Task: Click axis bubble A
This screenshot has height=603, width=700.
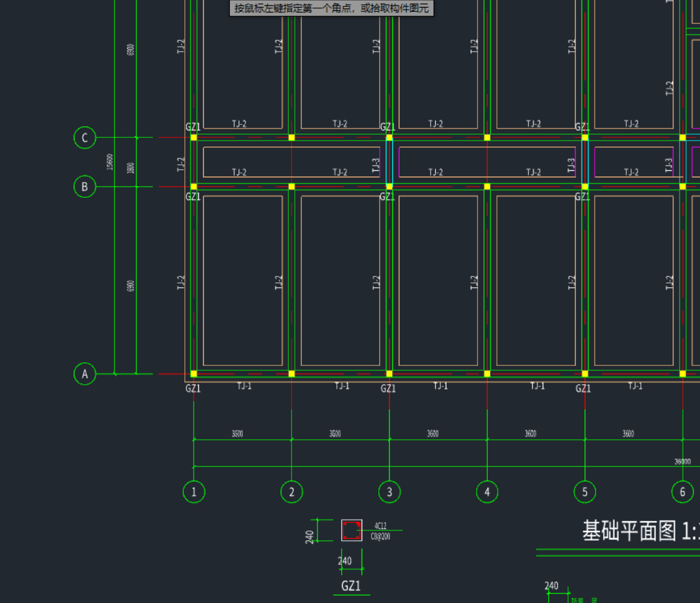Action: click(85, 373)
